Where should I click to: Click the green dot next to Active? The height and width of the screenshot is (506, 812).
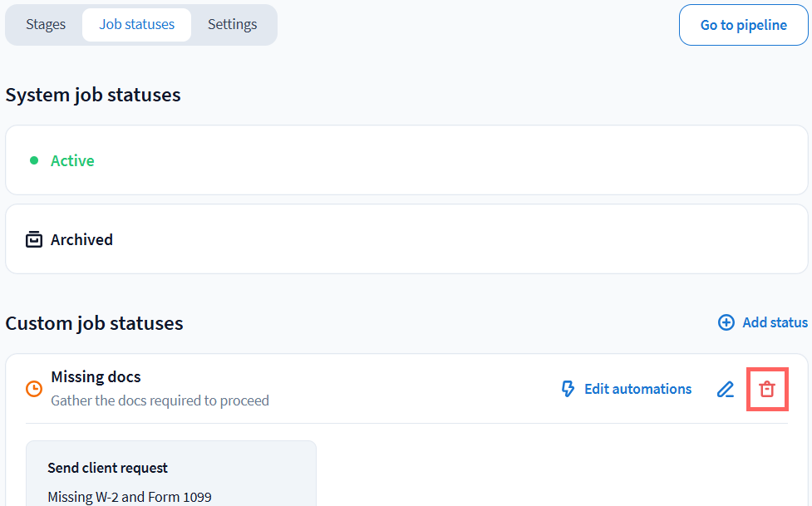[34, 160]
